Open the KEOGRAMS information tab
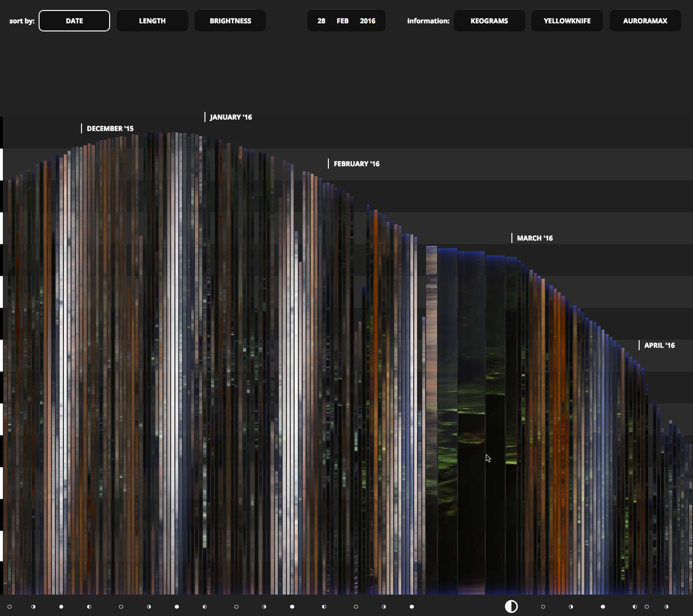 (489, 21)
